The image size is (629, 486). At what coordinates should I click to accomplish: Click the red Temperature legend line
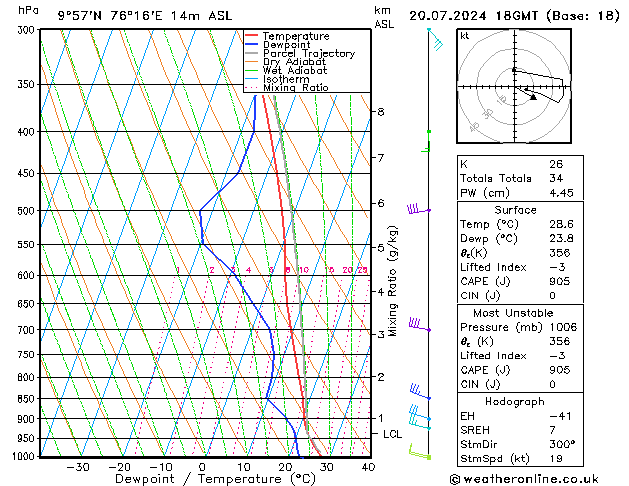[254, 35]
